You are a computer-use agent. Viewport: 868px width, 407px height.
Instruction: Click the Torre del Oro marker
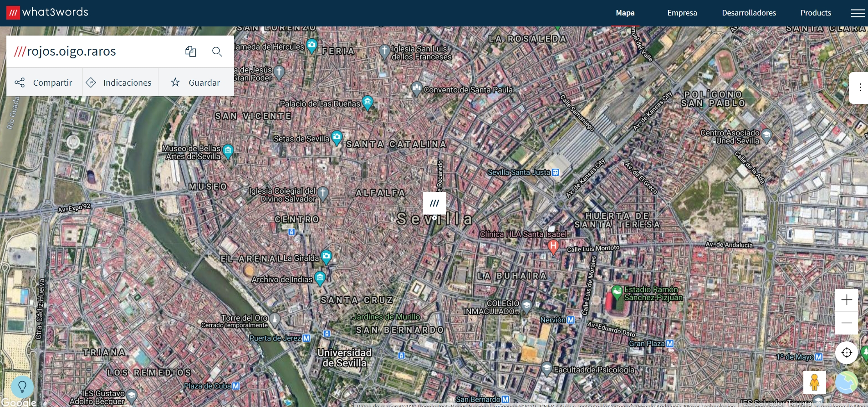275,320
